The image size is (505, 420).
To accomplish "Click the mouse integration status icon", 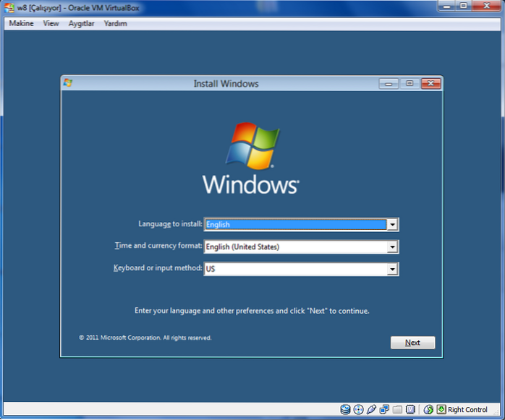I will point(428,410).
